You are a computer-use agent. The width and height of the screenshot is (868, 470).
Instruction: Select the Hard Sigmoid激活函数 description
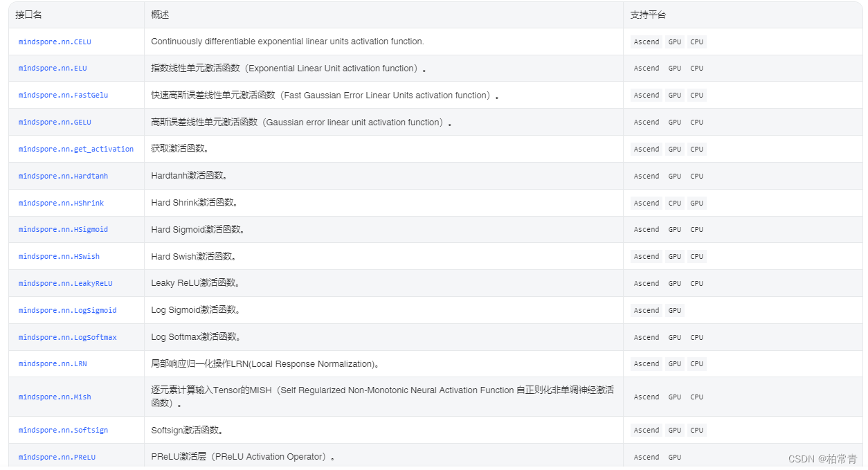[x=198, y=229]
